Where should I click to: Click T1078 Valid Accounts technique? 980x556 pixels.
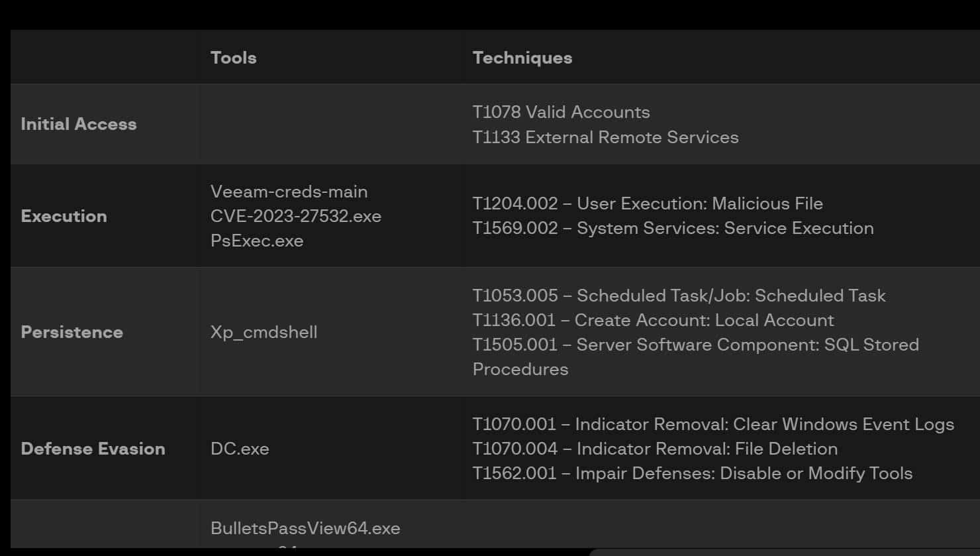pyautogui.click(x=561, y=112)
